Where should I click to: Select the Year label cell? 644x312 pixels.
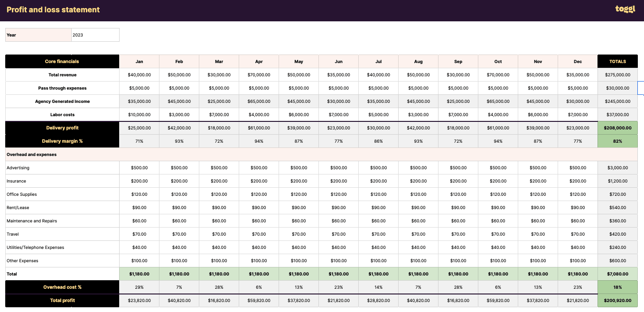point(38,35)
